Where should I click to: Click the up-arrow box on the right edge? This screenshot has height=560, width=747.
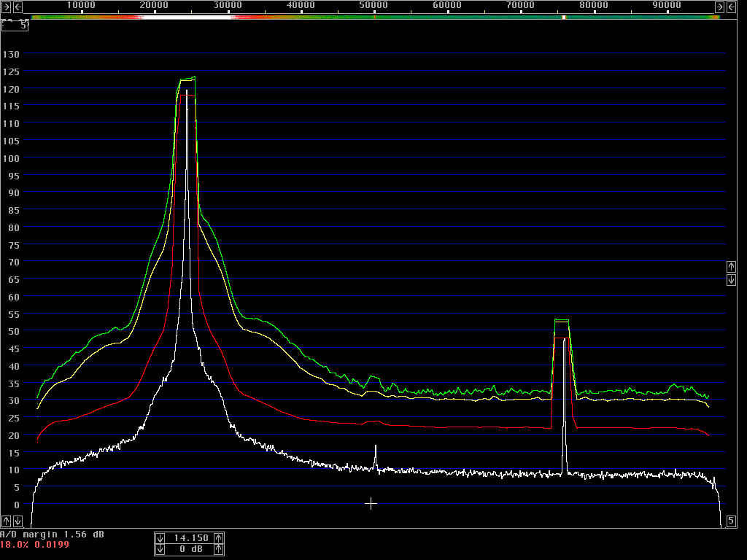(x=731, y=267)
